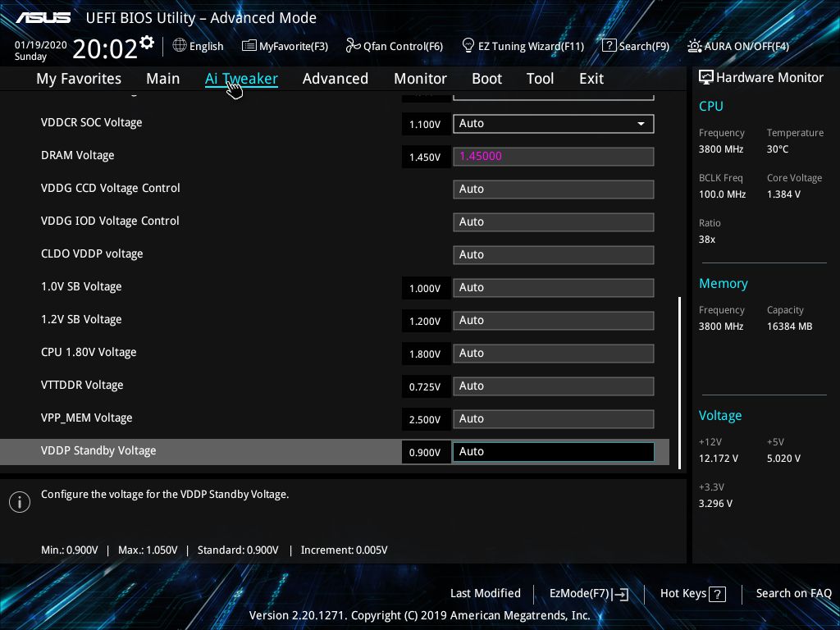
Task: Click the +3.3V 3.296 V reading
Action: (715, 504)
